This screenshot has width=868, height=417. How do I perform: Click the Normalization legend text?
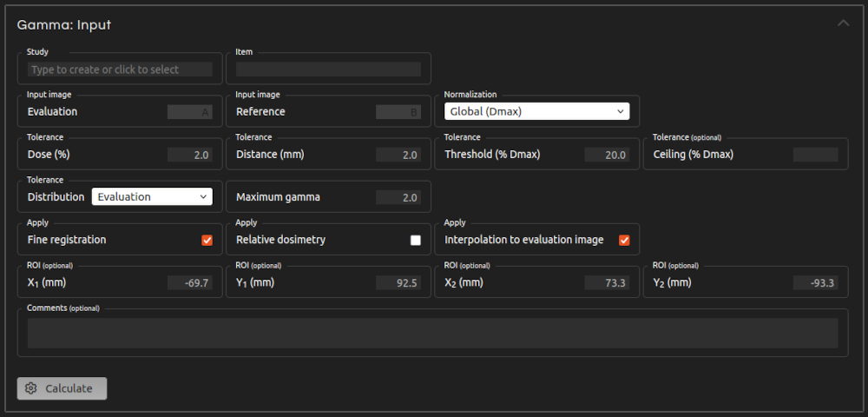[x=470, y=94]
